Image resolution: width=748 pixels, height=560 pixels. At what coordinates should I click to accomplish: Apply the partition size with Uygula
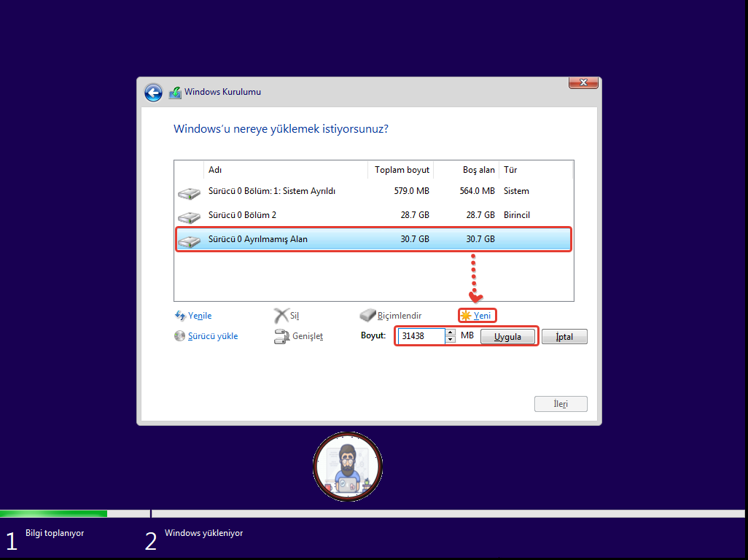[x=507, y=337]
